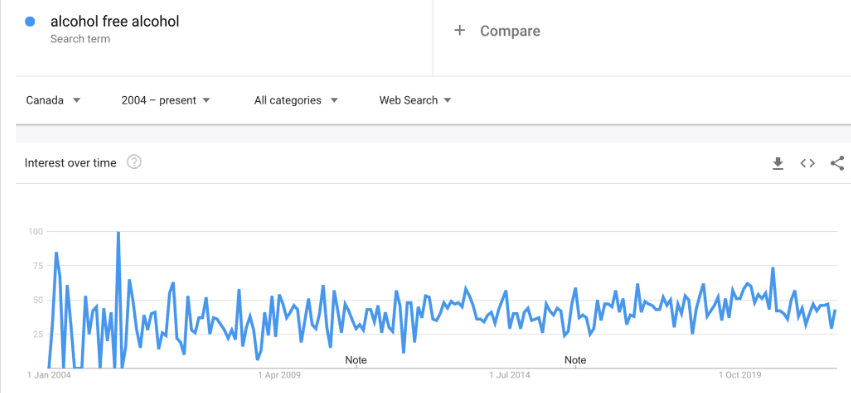Share the interest over time chart

click(x=837, y=163)
